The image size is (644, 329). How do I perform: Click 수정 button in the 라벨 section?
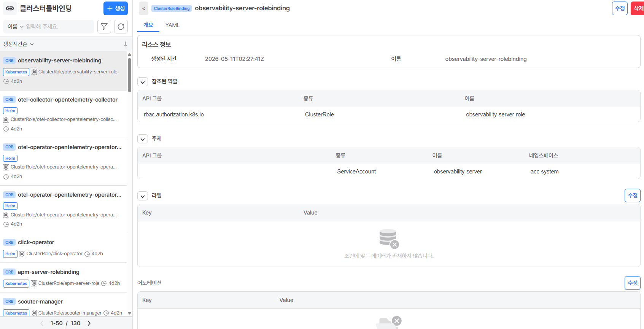click(x=632, y=195)
